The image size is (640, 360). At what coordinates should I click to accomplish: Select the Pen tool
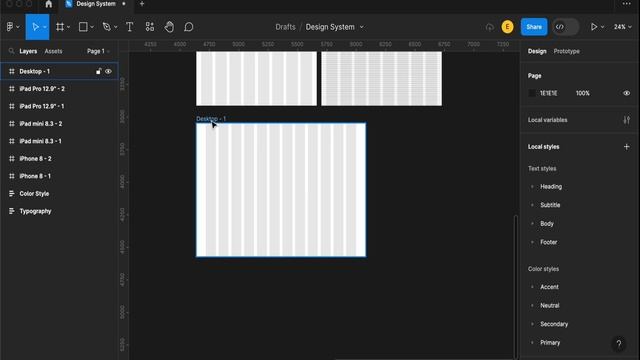(x=107, y=27)
